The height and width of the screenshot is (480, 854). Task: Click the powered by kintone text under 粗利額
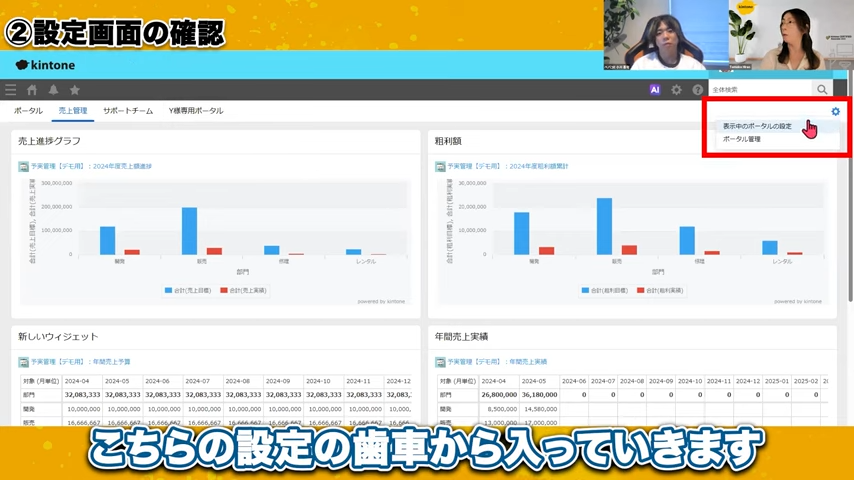tap(798, 301)
